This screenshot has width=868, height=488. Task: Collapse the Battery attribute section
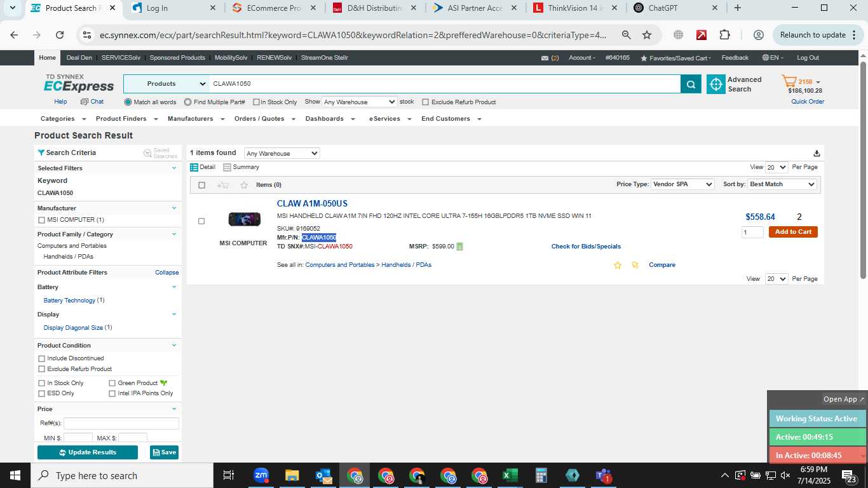click(174, 287)
